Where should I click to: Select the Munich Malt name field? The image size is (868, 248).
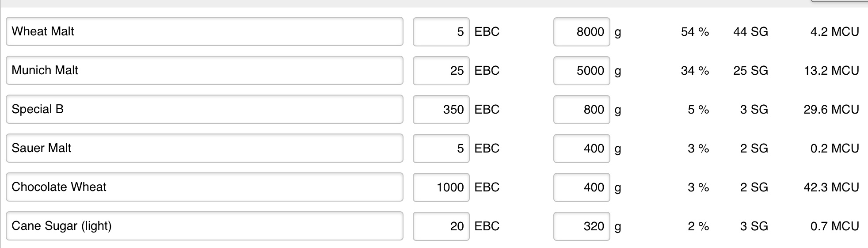[x=204, y=70]
